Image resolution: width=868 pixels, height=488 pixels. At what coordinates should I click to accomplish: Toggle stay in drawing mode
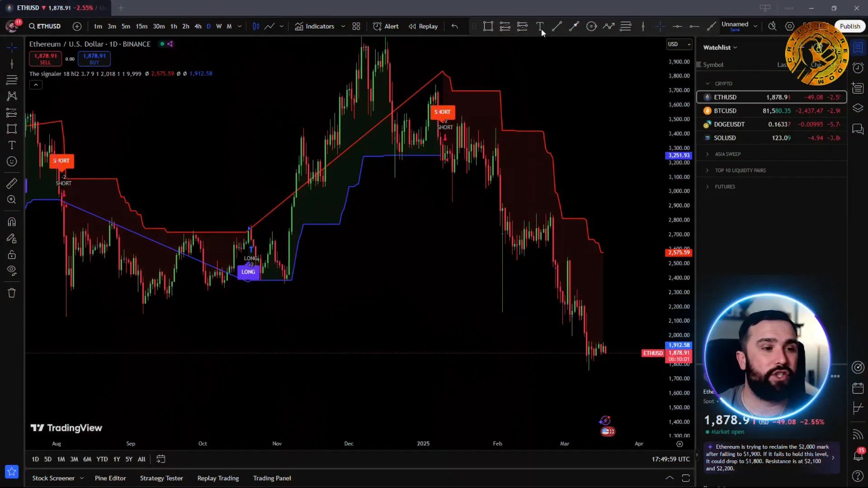[x=12, y=238]
